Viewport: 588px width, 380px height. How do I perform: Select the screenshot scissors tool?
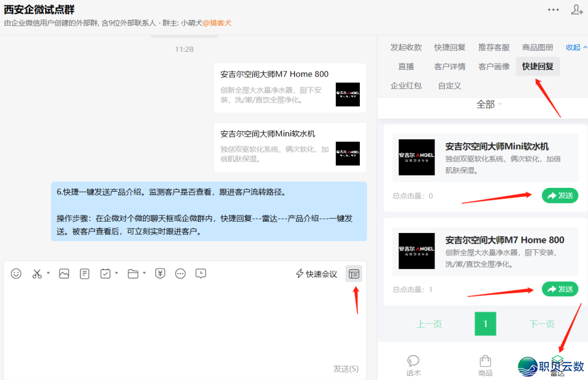point(37,274)
